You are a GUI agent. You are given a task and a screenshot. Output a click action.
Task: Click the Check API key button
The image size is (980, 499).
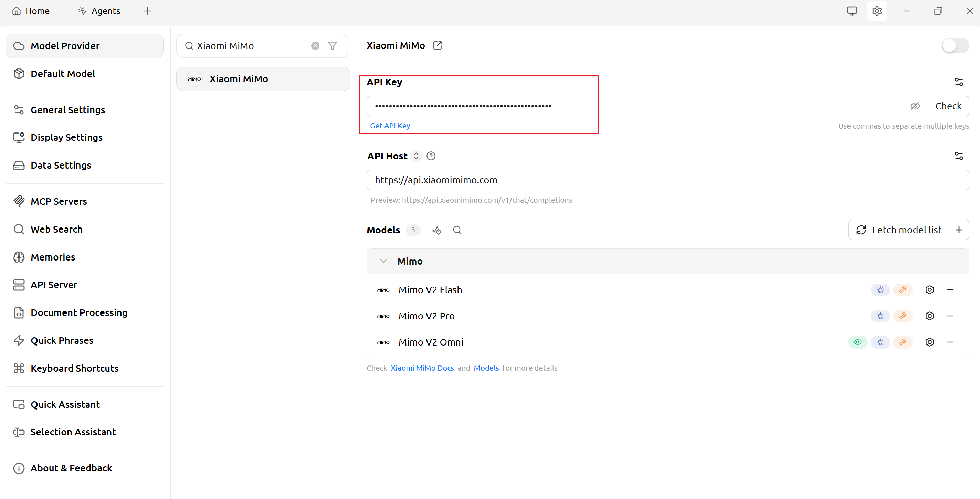(x=948, y=106)
